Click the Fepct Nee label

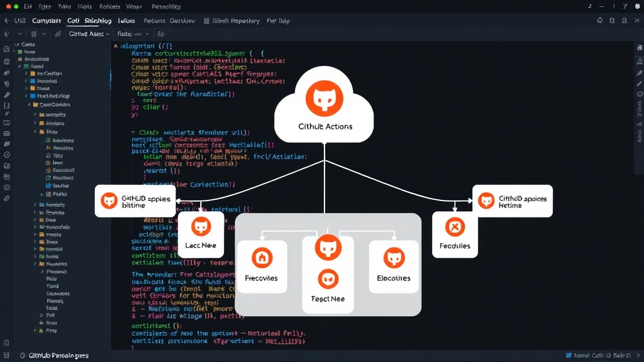(328, 299)
